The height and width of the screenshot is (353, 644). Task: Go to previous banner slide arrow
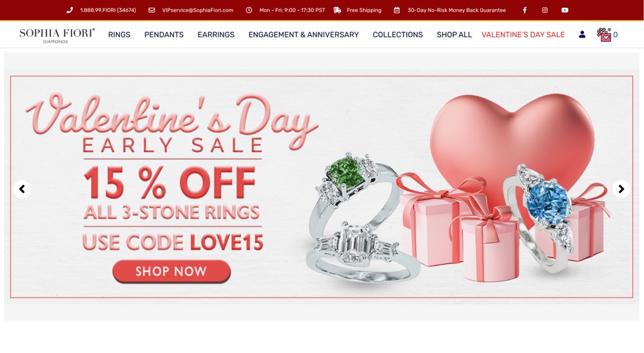[x=22, y=189]
